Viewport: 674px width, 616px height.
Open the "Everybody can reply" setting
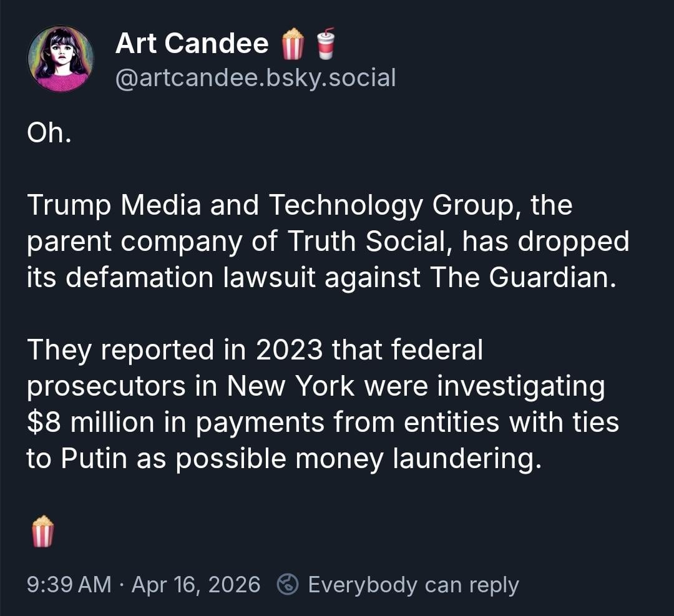point(413,585)
